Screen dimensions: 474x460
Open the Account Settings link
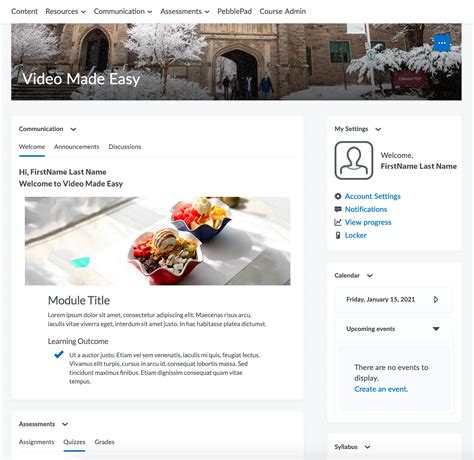click(x=372, y=196)
